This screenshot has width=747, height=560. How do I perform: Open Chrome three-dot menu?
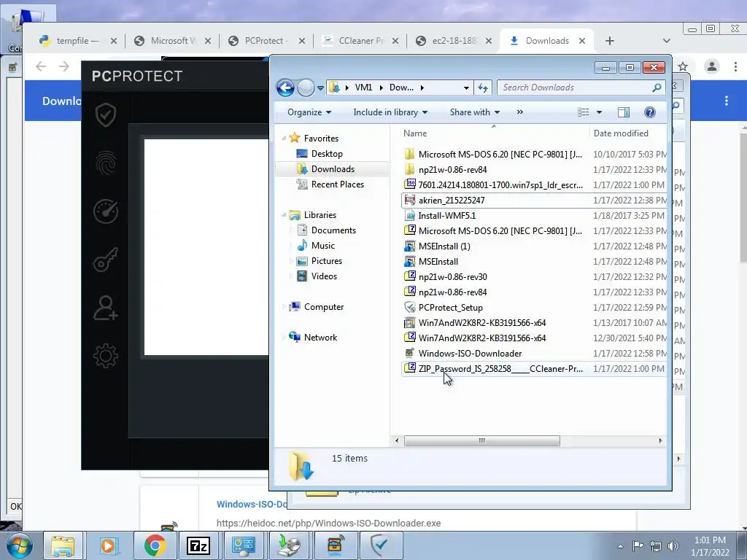point(735,66)
